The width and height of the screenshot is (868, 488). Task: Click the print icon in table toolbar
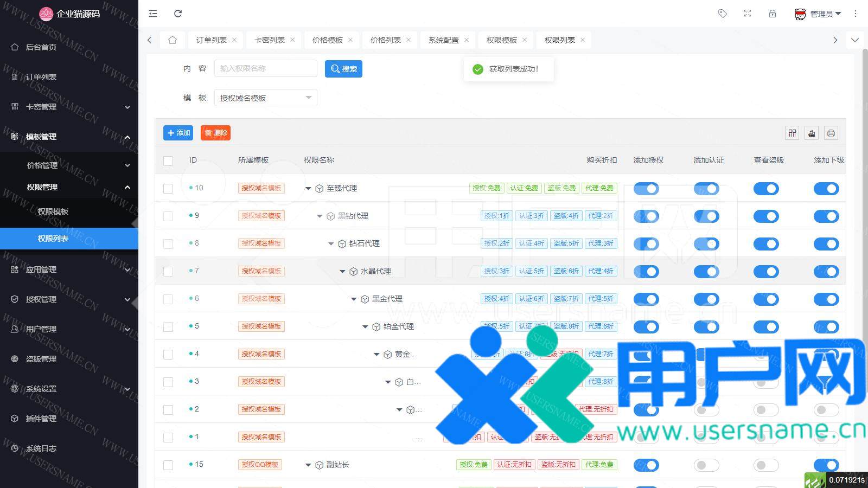[x=831, y=133]
